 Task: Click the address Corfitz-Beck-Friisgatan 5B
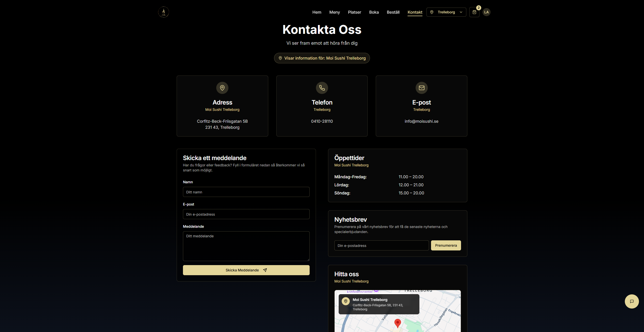[x=222, y=121]
